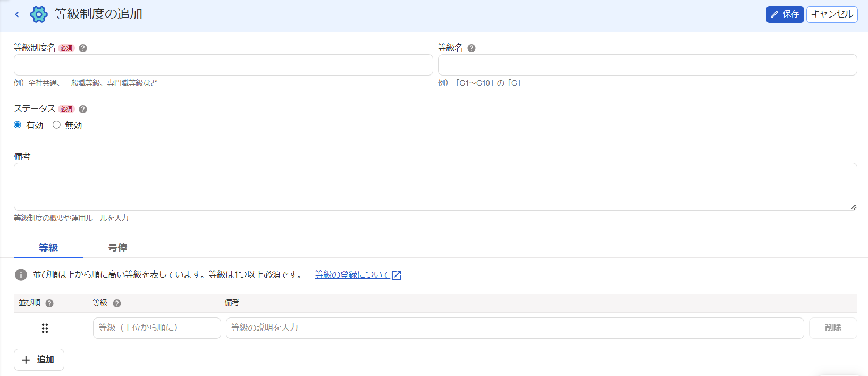Screen dimensions: 868x376
Task: Open help icon next to ステータス
Action: 83,109
